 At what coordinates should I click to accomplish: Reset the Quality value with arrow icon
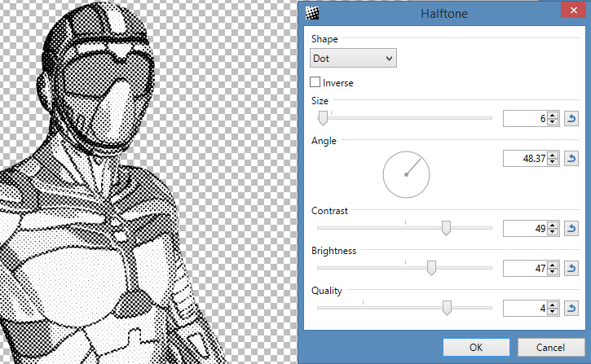(x=572, y=308)
